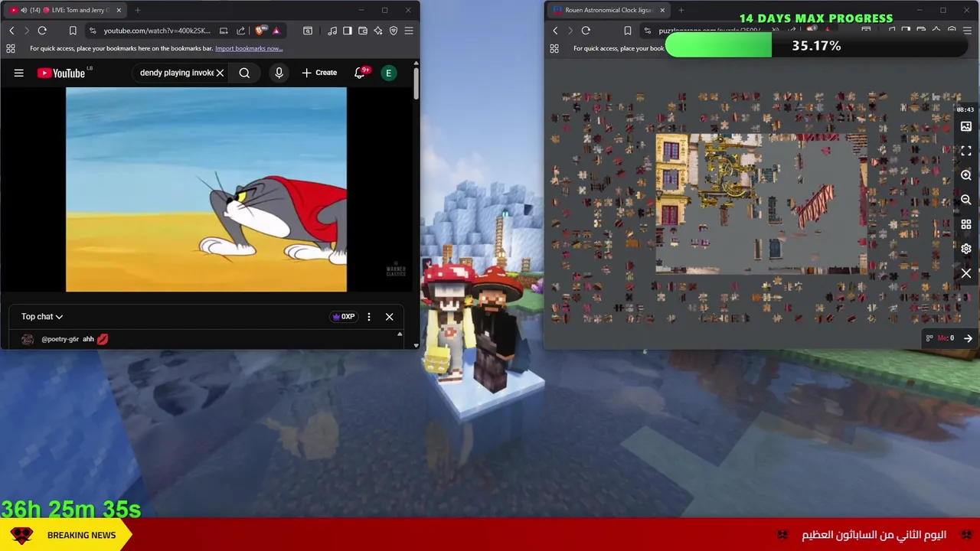This screenshot has height=551, width=980.
Task: Share the YouTube page link icon
Action: (240, 31)
